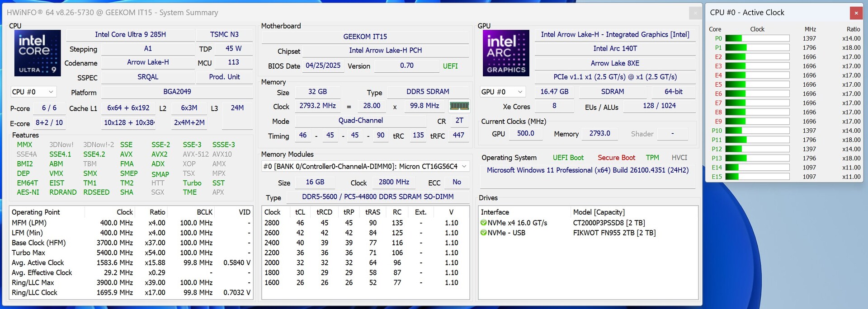Click the P0 core clock bar

coord(757,38)
